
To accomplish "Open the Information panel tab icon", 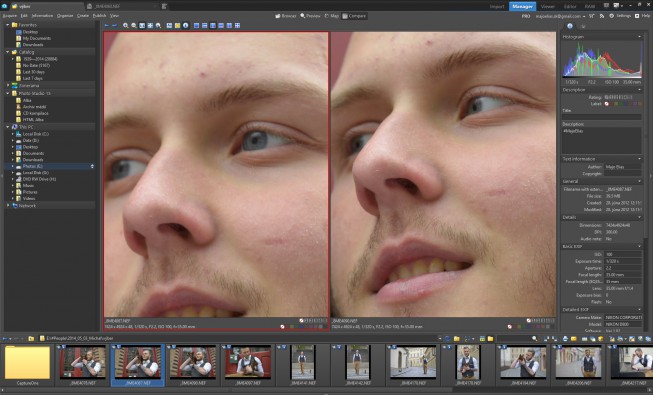I will [x=570, y=26].
